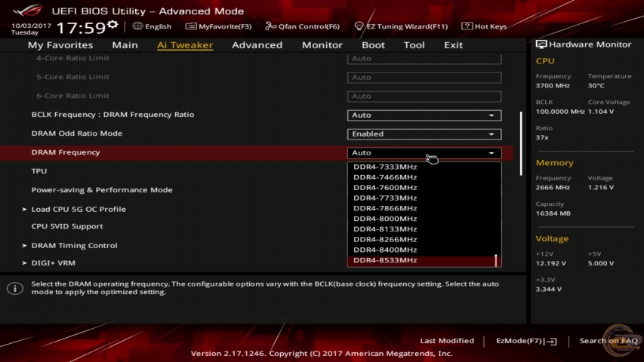Select the DRAM Frequency row label
Image resolution: width=644 pixels, height=362 pixels.
click(66, 152)
